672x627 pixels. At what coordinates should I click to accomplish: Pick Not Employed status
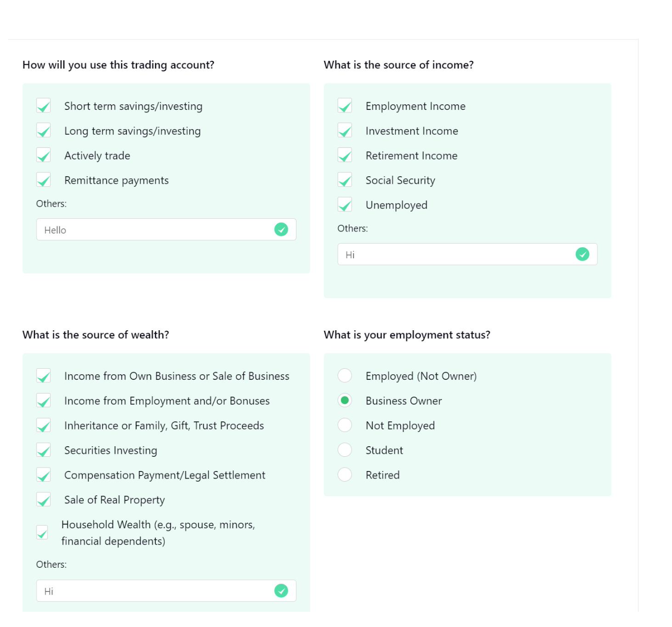point(345,425)
